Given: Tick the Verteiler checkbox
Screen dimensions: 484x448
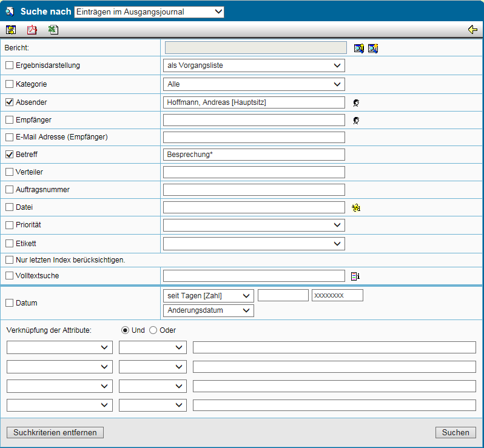Looking at the screenshot, I should [10, 172].
